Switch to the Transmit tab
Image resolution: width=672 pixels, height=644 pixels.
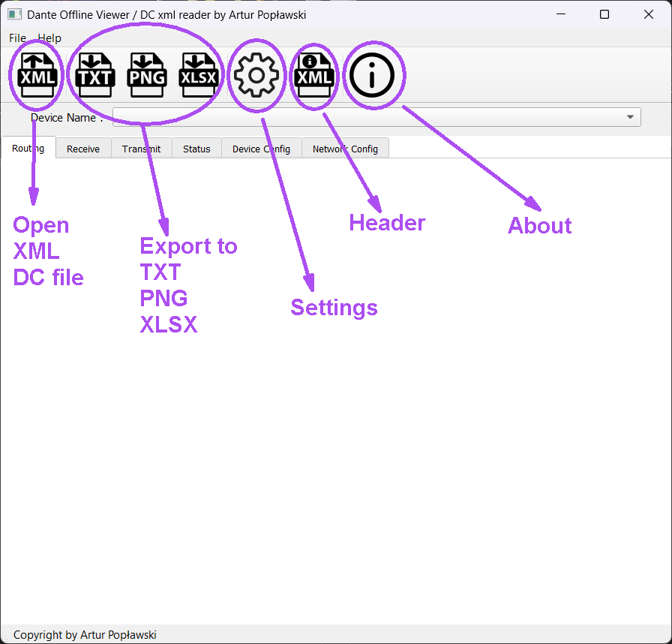pos(142,149)
